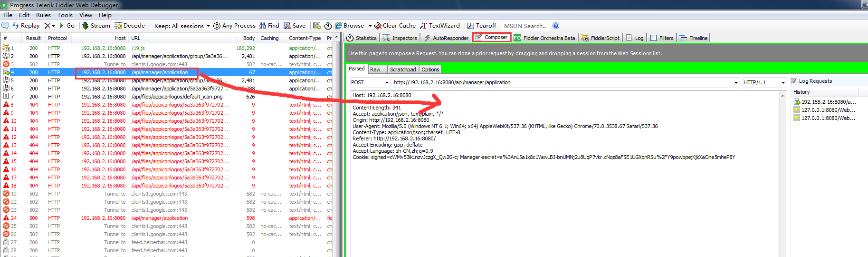The height and width of the screenshot is (257, 868).
Task: Switch to the Timeline tab
Action: (694, 38)
